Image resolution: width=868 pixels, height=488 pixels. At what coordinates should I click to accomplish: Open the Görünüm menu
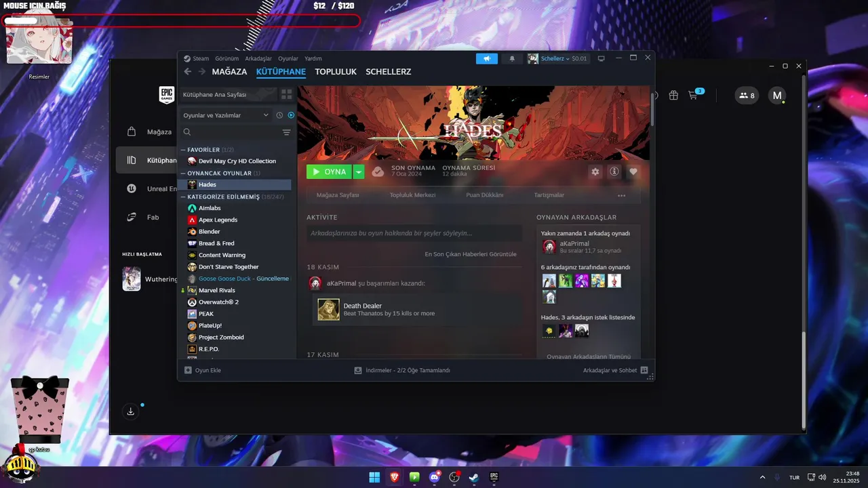(x=226, y=58)
